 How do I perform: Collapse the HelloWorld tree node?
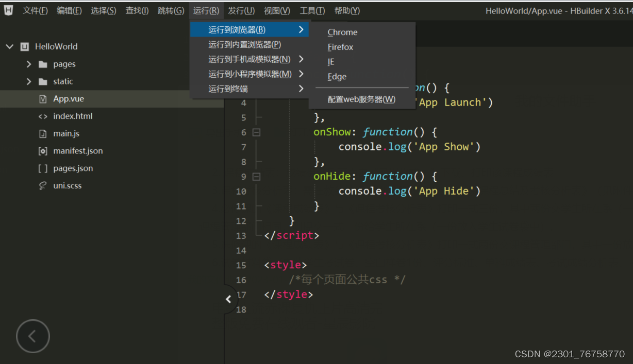click(9, 46)
